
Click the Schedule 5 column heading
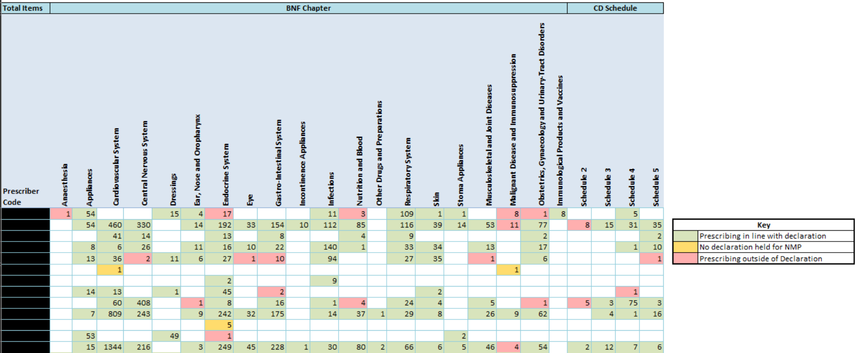(x=655, y=187)
